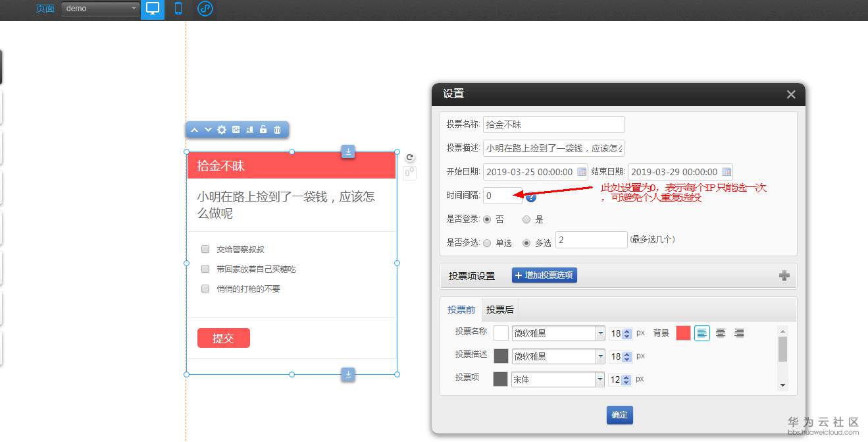Open gray color swatch for 投票描述

point(501,356)
